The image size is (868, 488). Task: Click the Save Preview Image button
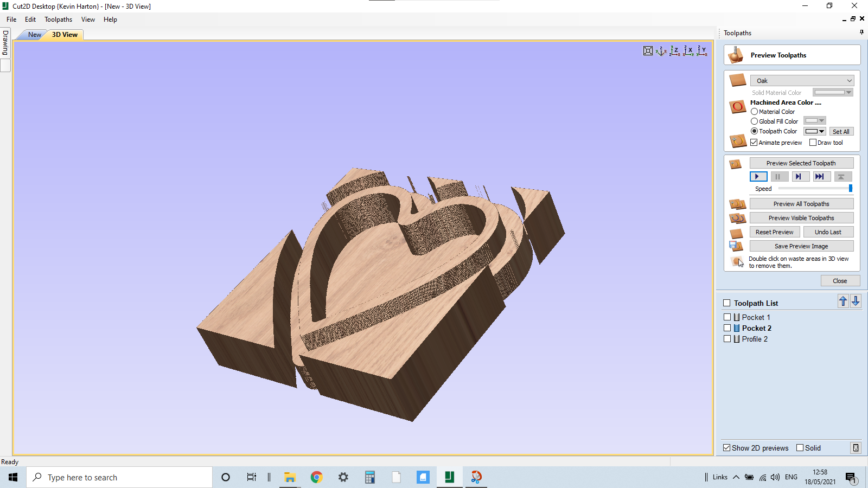801,246
